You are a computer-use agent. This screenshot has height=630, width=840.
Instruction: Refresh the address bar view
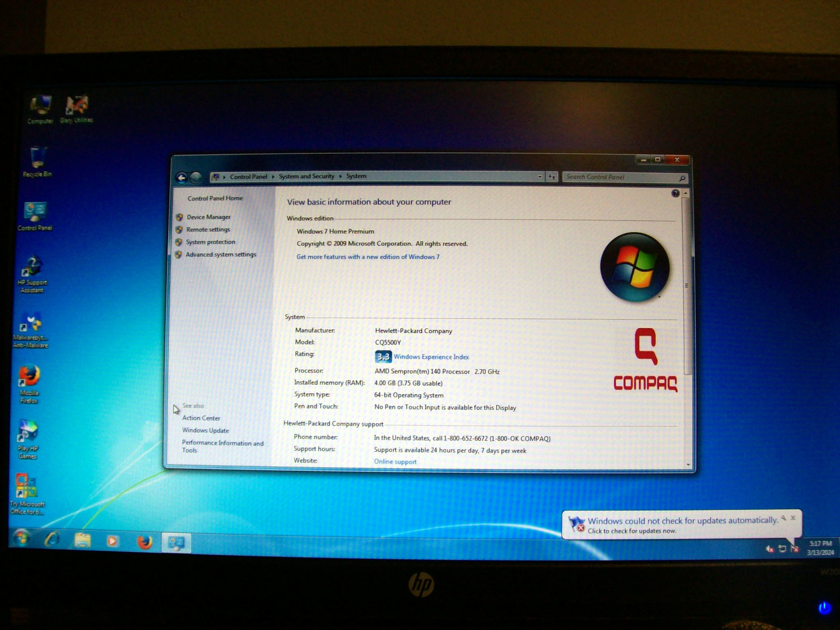[x=552, y=177]
